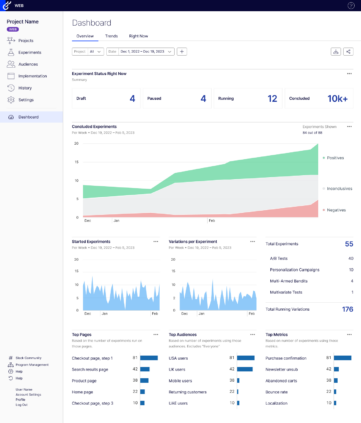Click the Paused experiments card
This screenshot has height=423, width=361.
(177, 98)
